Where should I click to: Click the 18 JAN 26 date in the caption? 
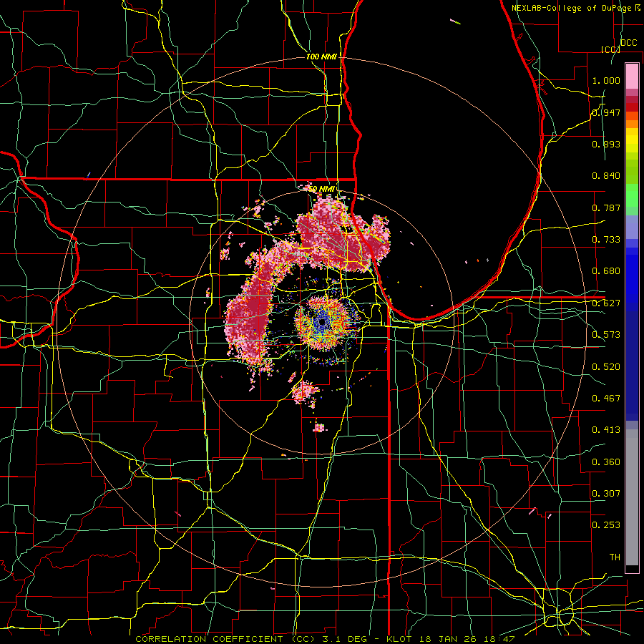click(x=449, y=639)
